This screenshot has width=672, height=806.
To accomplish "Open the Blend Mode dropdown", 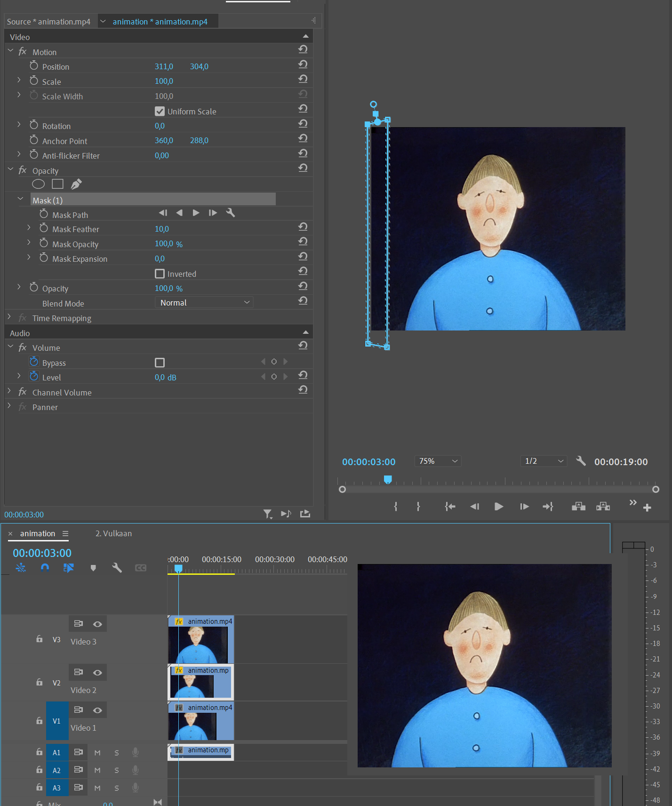I will click(204, 303).
